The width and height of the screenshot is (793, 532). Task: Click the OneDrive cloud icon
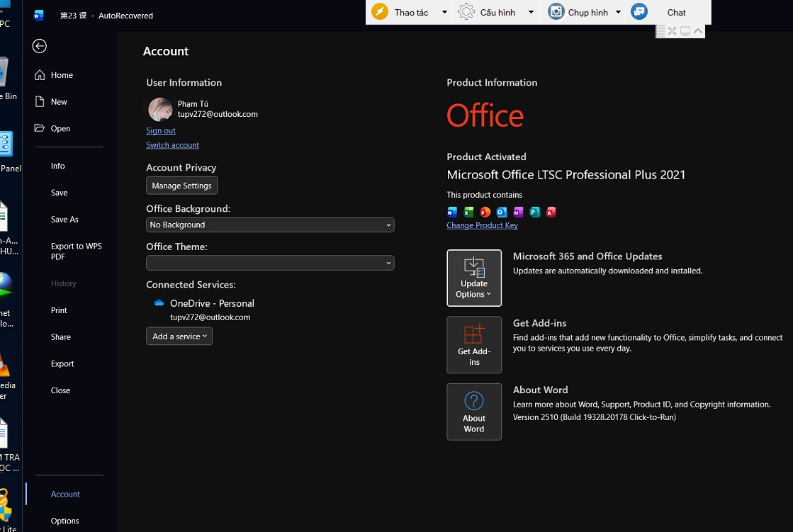coord(159,303)
